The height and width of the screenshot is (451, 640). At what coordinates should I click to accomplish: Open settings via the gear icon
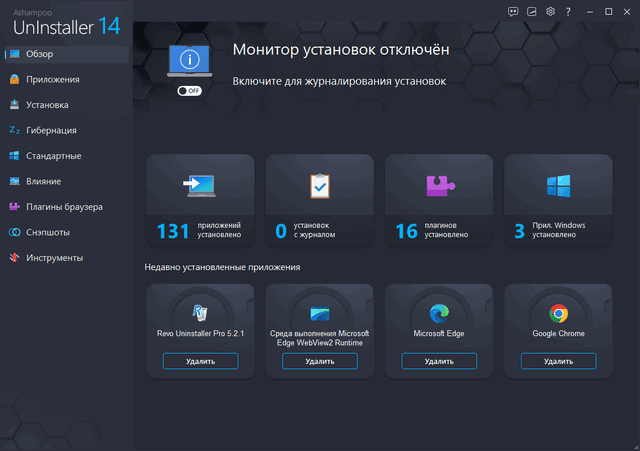pyautogui.click(x=549, y=11)
